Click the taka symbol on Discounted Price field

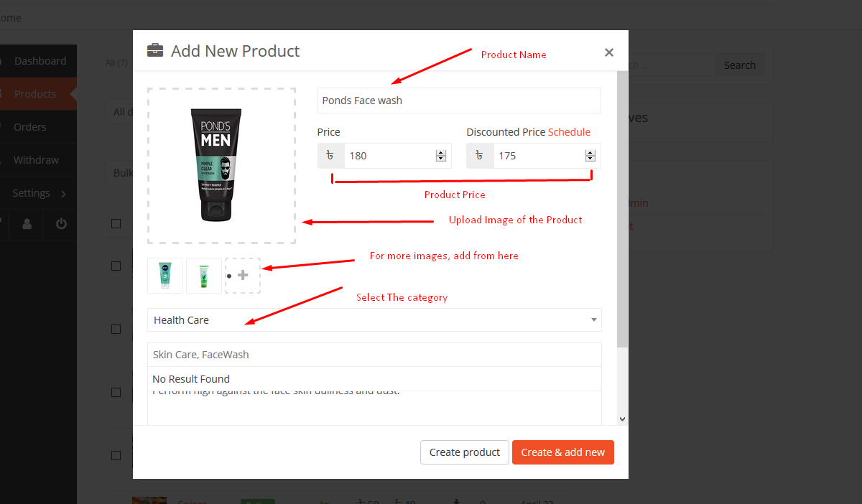(x=480, y=155)
